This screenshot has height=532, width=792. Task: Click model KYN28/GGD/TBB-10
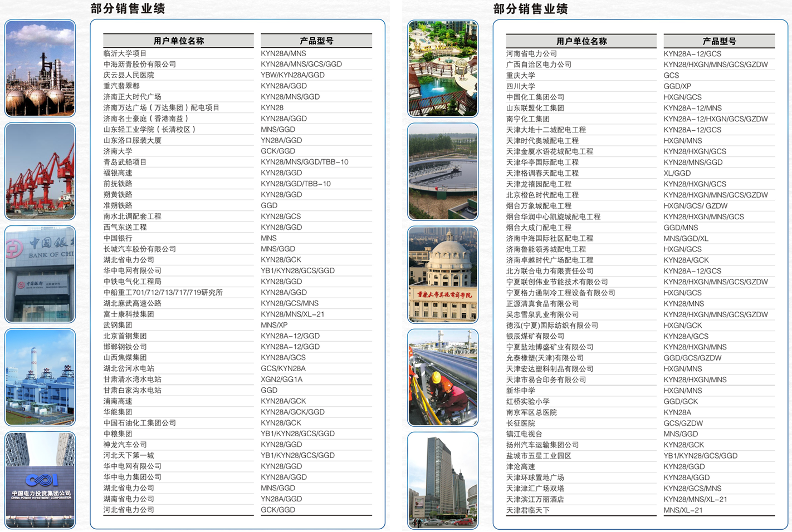296,184
